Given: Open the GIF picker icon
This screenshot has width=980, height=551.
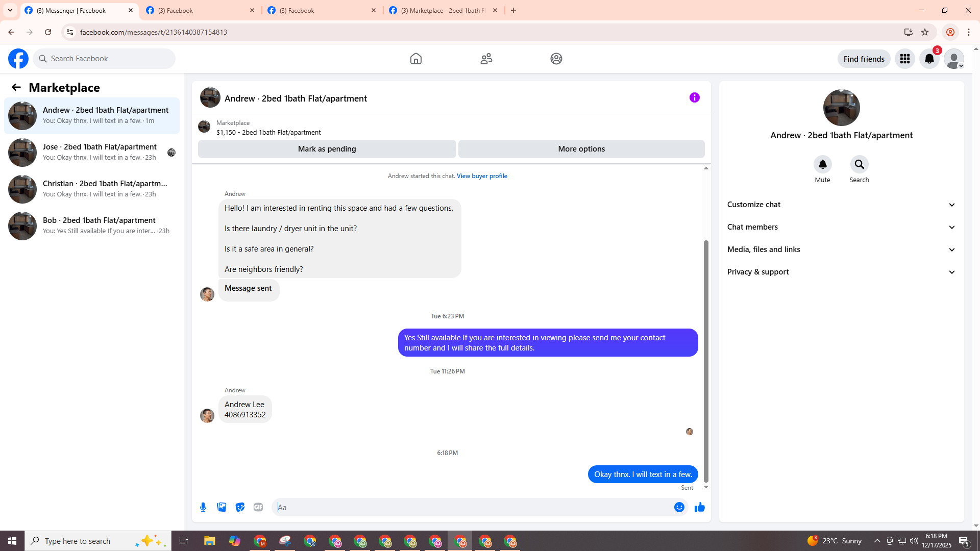Looking at the screenshot, I should coord(258,507).
